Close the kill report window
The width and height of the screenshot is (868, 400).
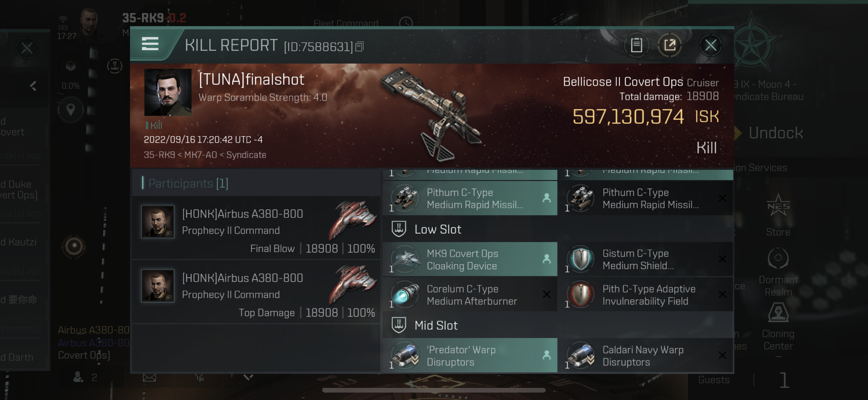tap(711, 45)
